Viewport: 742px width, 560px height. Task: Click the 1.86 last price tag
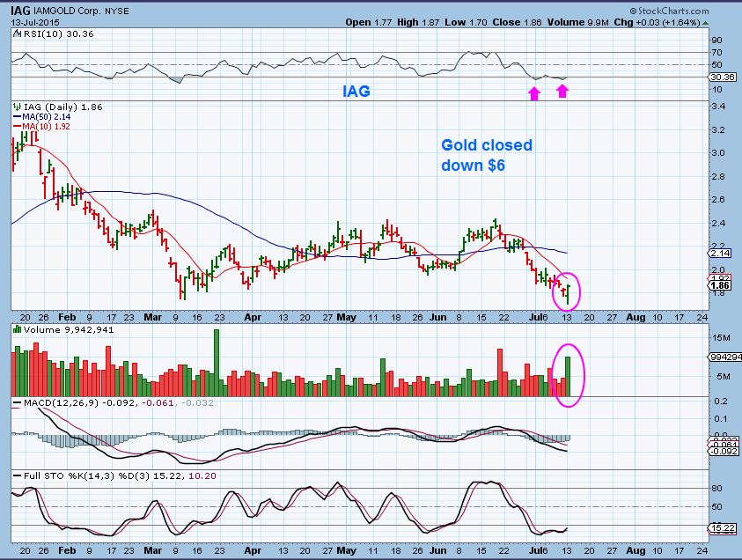point(721,285)
